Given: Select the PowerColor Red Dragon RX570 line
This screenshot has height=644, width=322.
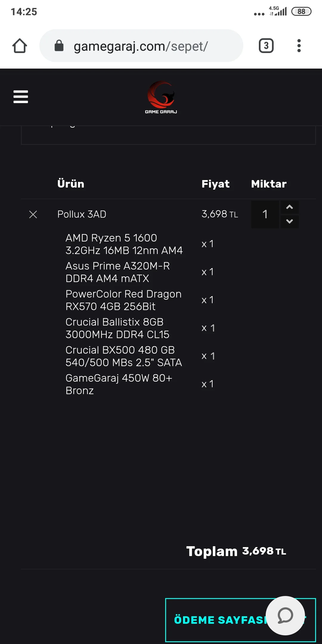Looking at the screenshot, I should point(123,300).
